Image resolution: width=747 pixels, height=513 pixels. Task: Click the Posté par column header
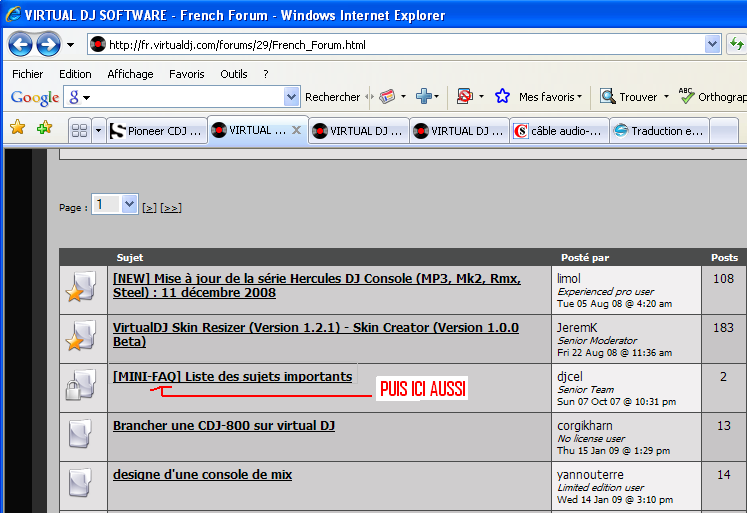(x=585, y=257)
